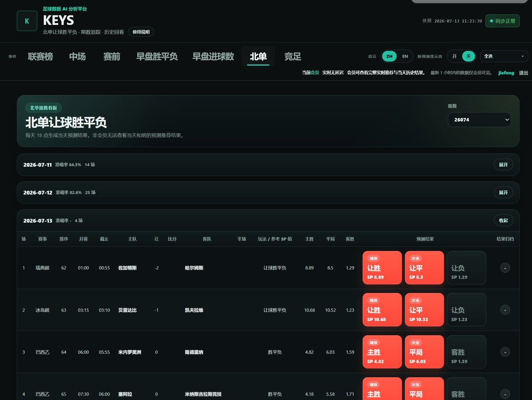Click the 瑞典超 league cell

pyautogui.click(x=43, y=268)
